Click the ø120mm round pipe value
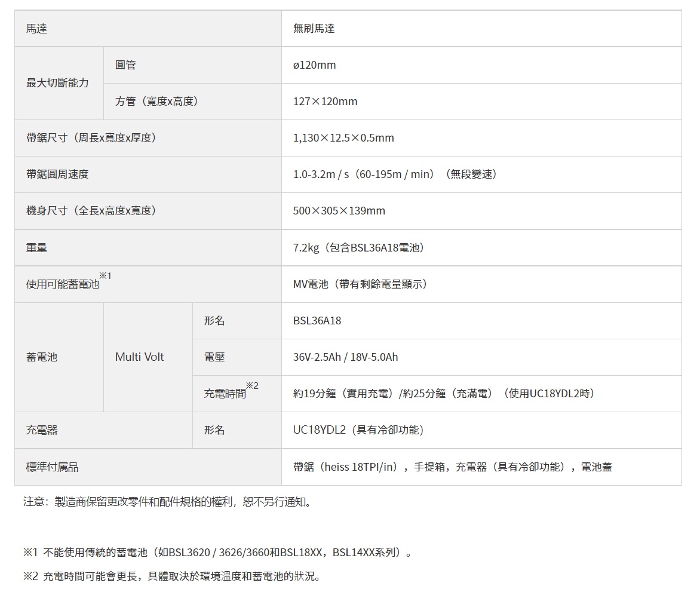700x595 pixels. [x=314, y=65]
